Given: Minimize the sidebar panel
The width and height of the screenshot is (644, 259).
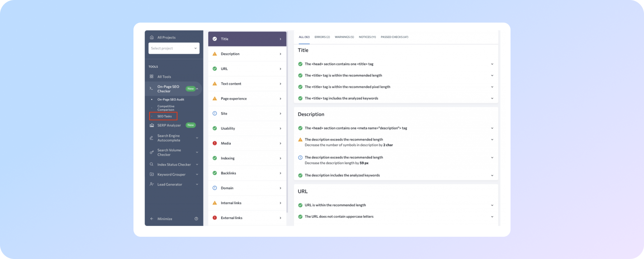Looking at the screenshot, I should coord(164,219).
